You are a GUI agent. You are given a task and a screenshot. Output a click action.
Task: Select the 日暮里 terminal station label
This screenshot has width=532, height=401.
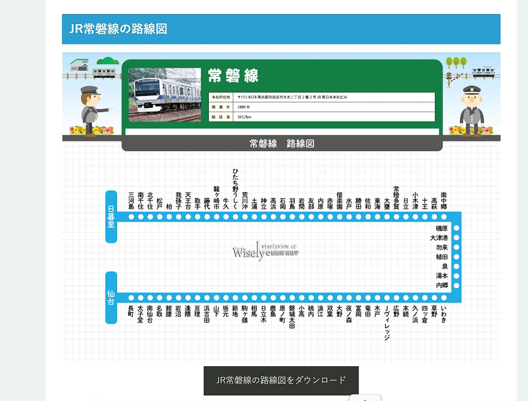point(111,216)
